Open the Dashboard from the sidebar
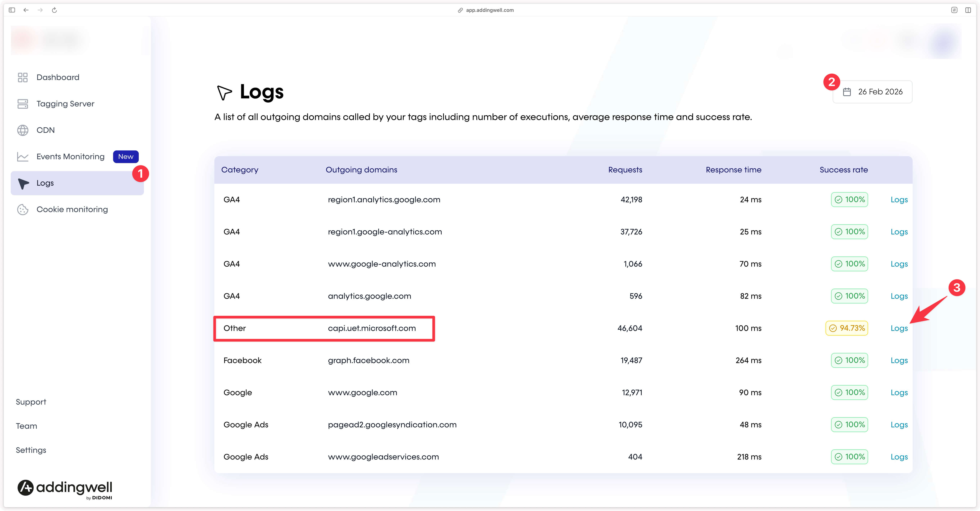Viewport: 980px width, 511px height. (x=58, y=77)
